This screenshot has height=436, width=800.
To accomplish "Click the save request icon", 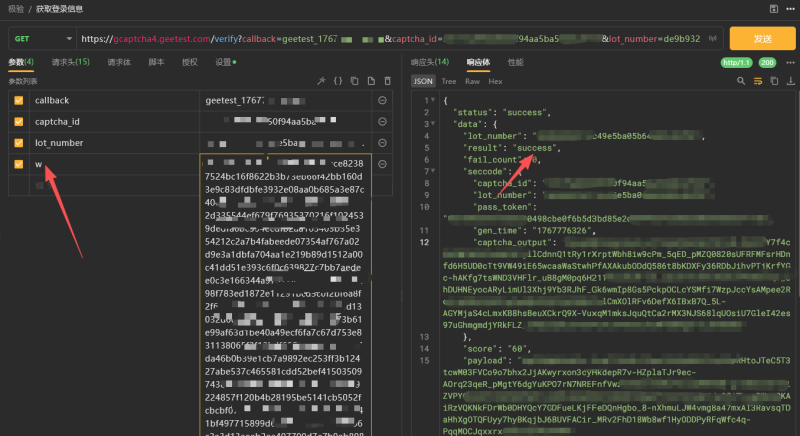I will coord(774,10).
